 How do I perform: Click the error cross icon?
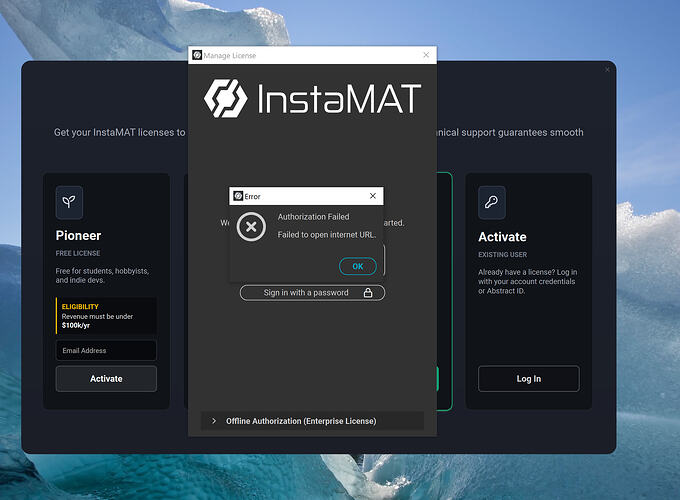pos(251,226)
